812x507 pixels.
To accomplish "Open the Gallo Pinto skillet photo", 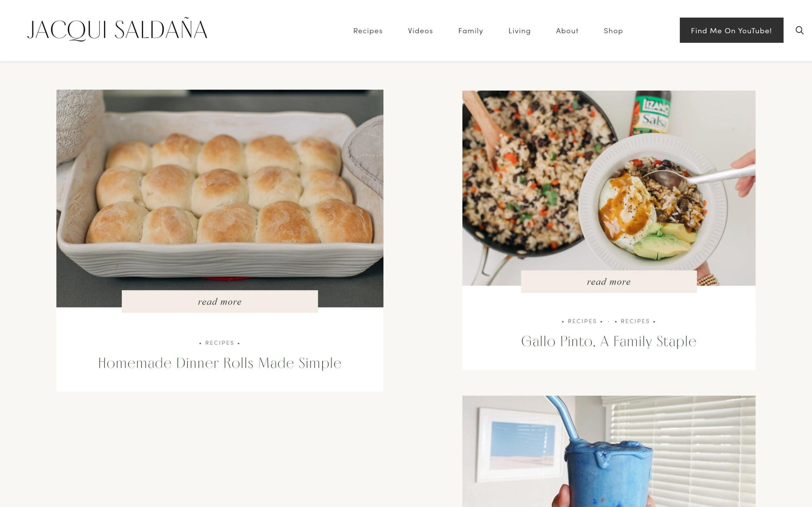I will click(x=609, y=188).
